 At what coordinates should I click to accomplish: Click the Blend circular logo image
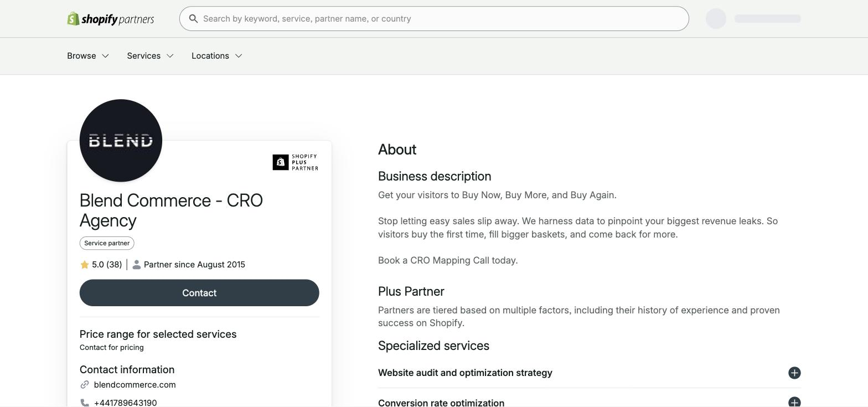(121, 141)
